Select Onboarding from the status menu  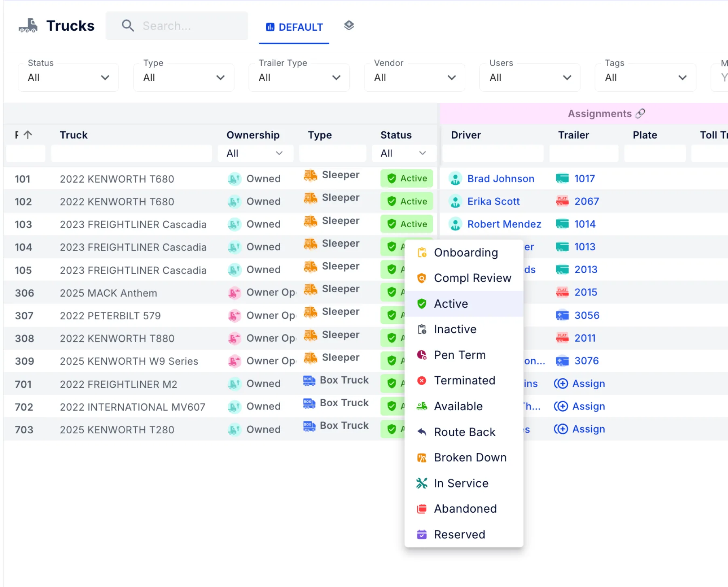[x=464, y=253]
